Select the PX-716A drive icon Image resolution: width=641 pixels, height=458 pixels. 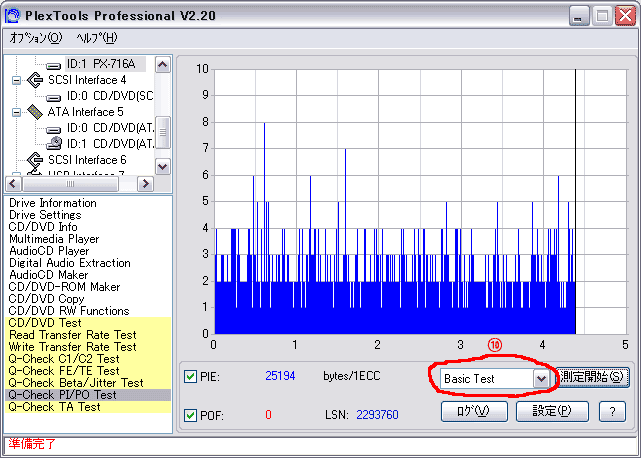tap(54, 65)
